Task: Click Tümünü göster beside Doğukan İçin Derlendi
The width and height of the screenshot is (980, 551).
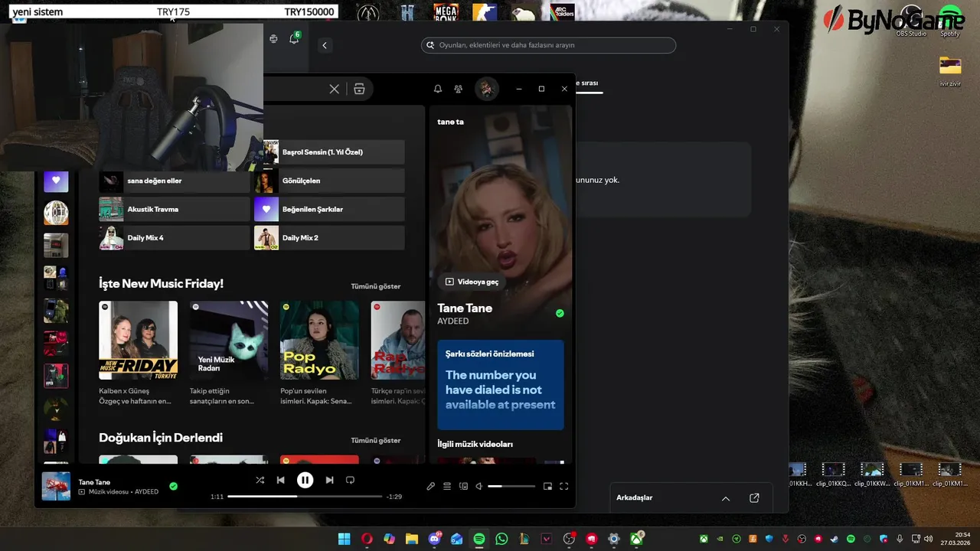Action: click(x=376, y=441)
